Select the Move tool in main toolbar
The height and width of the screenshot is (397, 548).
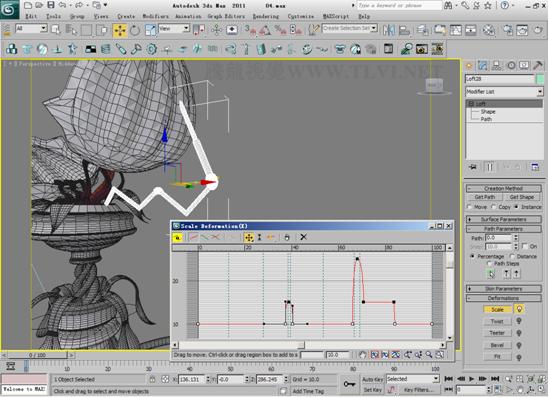tap(120, 30)
